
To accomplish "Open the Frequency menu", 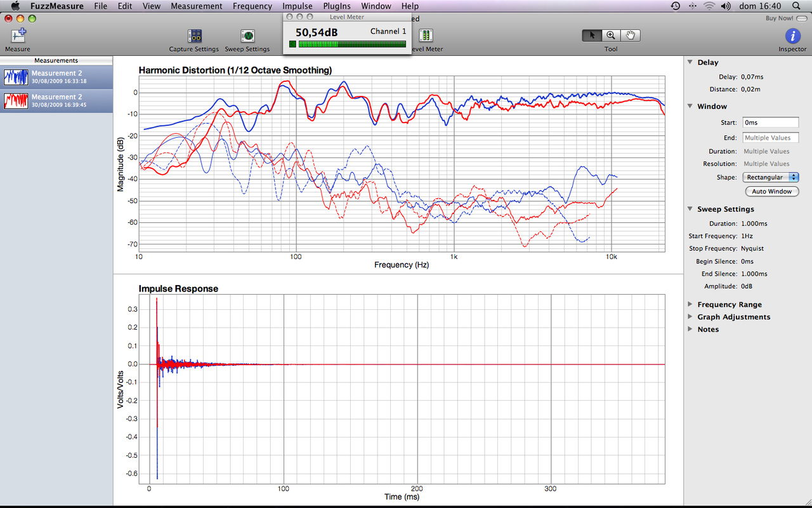I will (252, 6).
